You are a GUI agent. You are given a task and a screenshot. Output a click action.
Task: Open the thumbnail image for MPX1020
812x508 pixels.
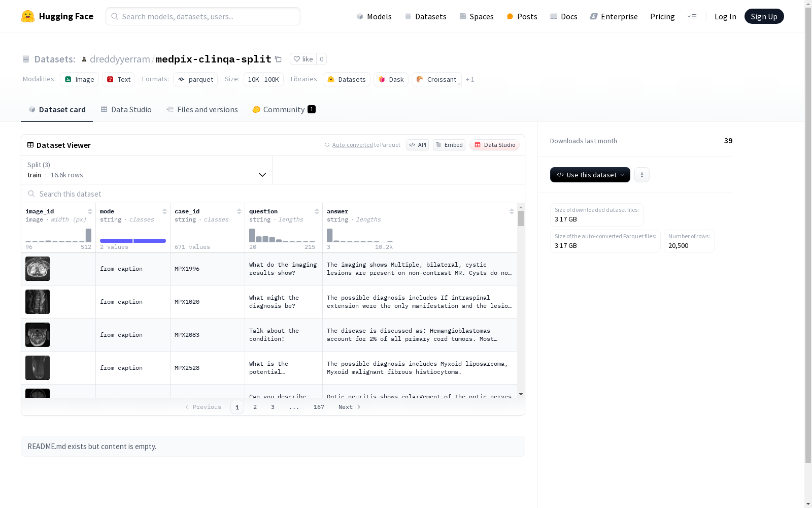38,302
